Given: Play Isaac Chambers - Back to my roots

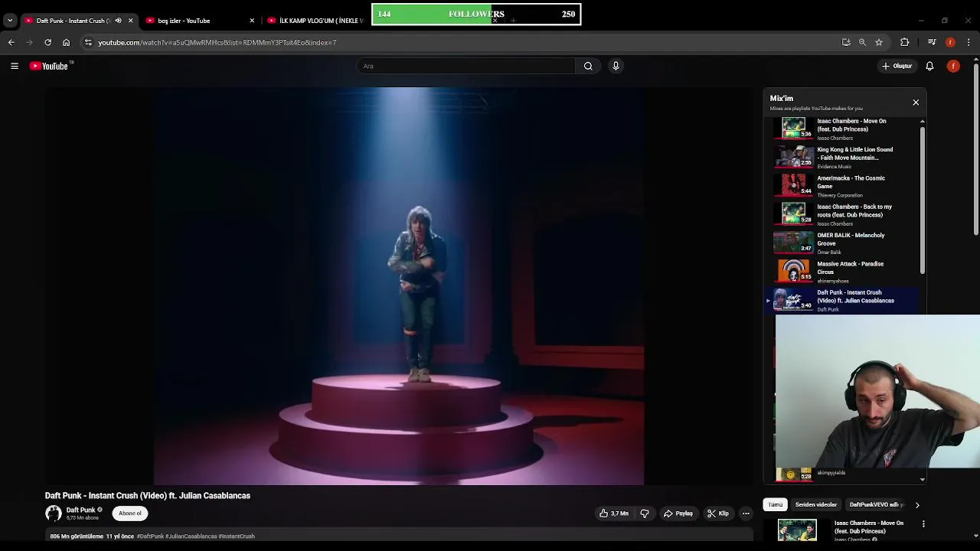Looking at the screenshot, I should tap(843, 214).
